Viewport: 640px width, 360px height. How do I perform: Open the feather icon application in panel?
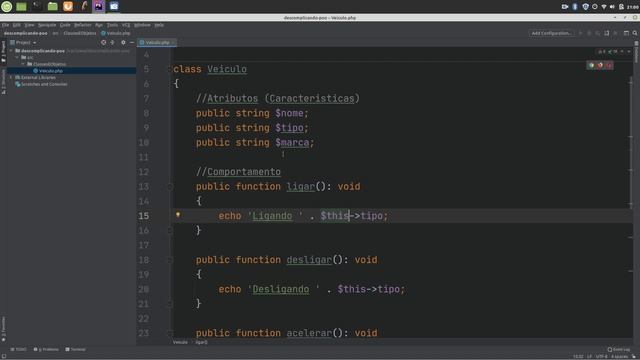coord(84,6)
